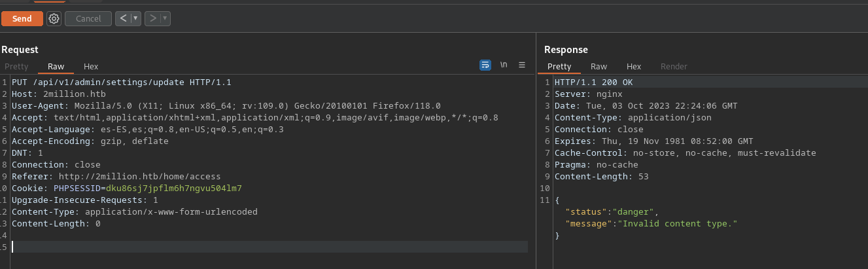Click the Send request button
868x269 pixels.
(22, 19)
